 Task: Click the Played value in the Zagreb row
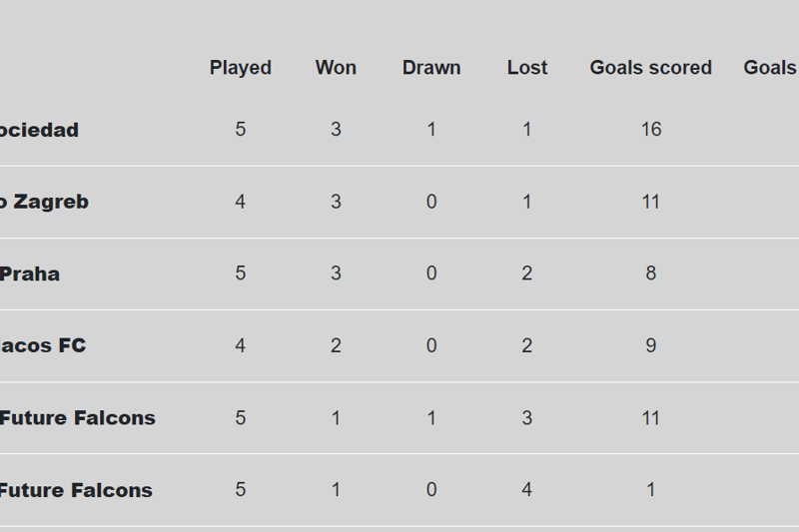(240, 202)
